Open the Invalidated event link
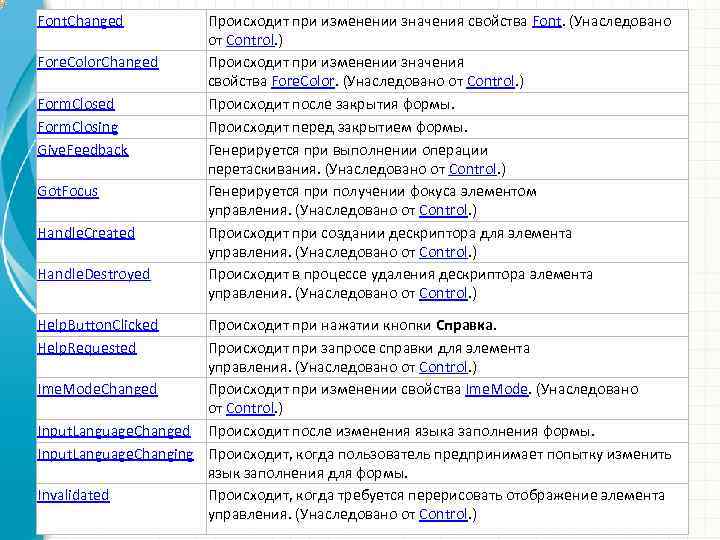 click(73, 495)
